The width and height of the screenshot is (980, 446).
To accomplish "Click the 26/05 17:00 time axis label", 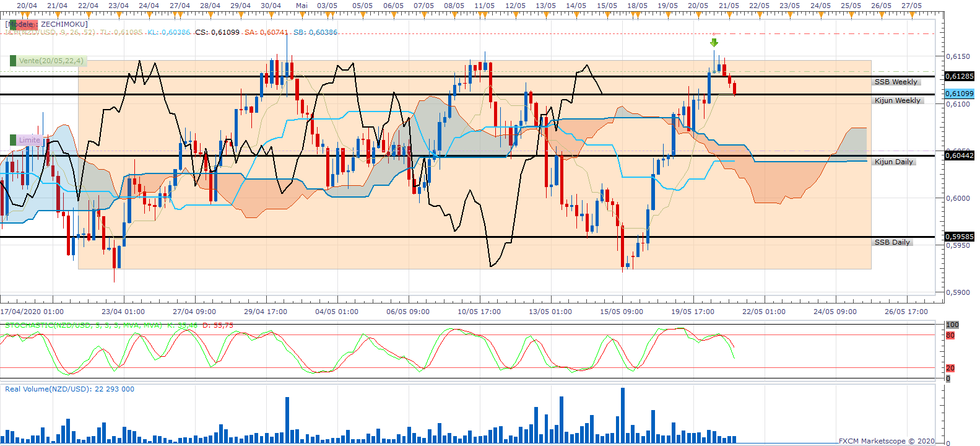I will tap(906, 312).
